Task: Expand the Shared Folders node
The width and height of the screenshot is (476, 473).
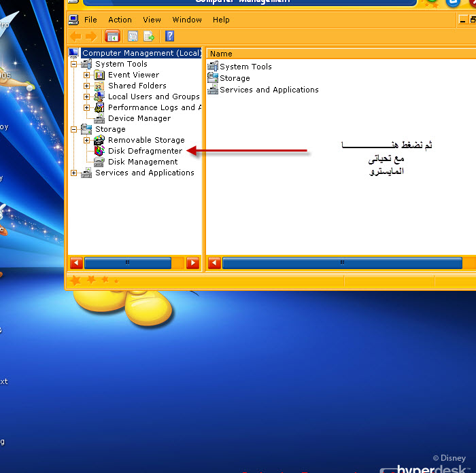Action: (x=86, y=86)
